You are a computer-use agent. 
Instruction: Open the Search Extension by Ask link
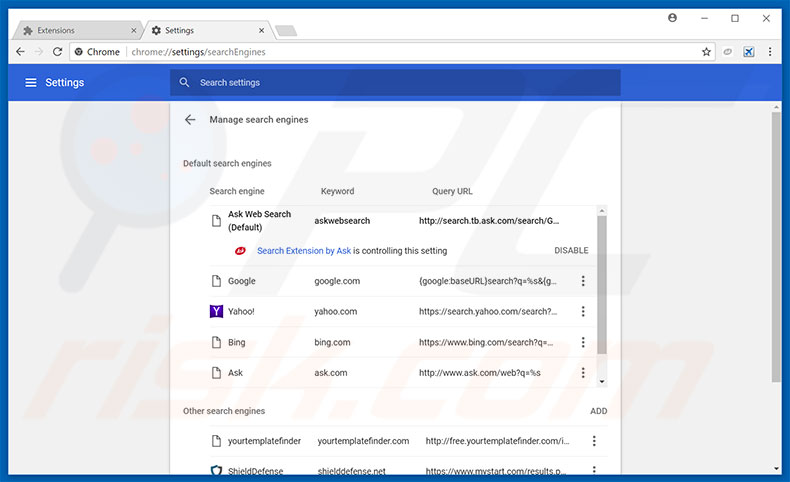[x=304, y=250]
